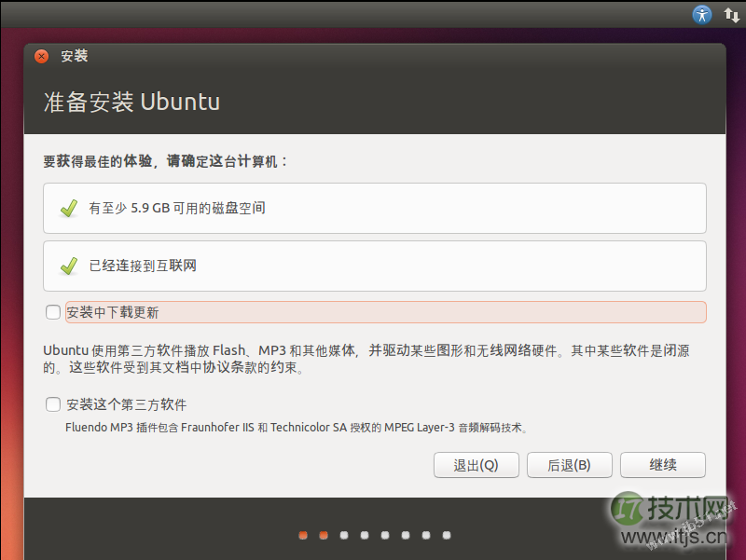Enable the 安装中下载更新 checkbox
Image resolution: width=746 pixels, height=560 pixels.
click(x=53, y=312)
